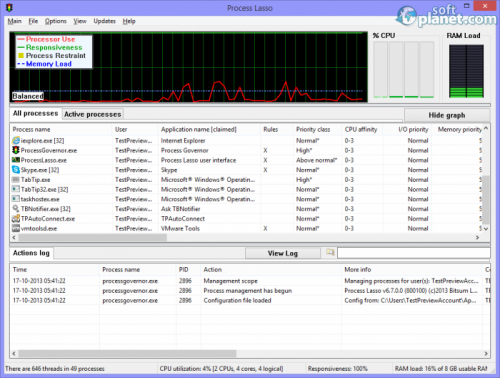Click the Hide graph button

447,115
